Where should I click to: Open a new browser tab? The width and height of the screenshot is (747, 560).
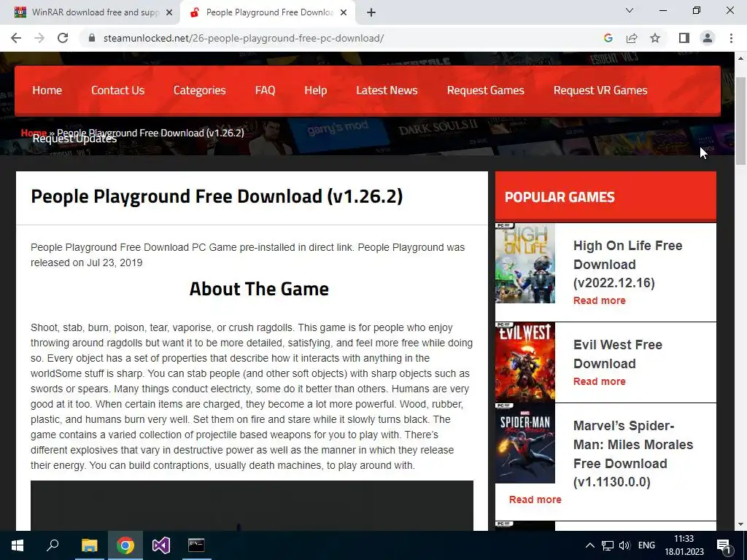pos(371,13)
